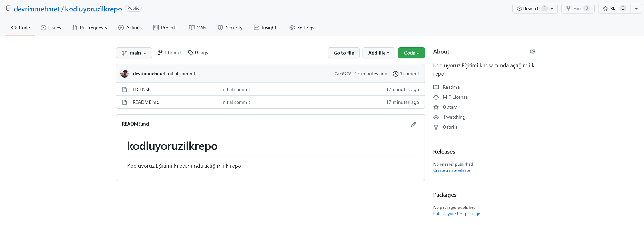View the 1 commit history link
The width and height of the screenshot is (644, 225).
point(406,74)
